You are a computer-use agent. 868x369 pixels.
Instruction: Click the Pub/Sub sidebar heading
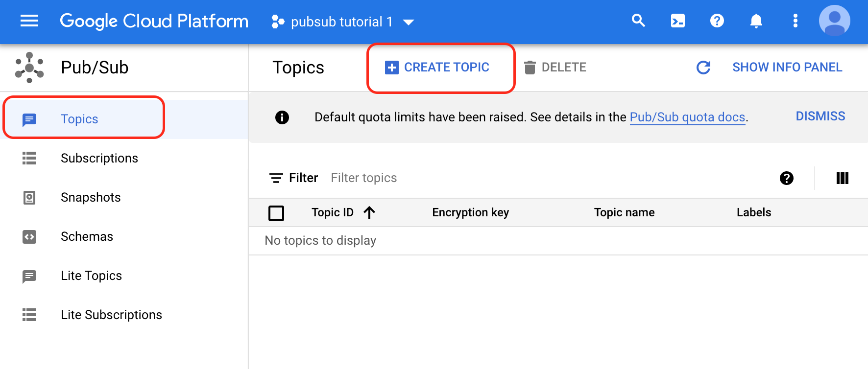[x=95, y=68]
